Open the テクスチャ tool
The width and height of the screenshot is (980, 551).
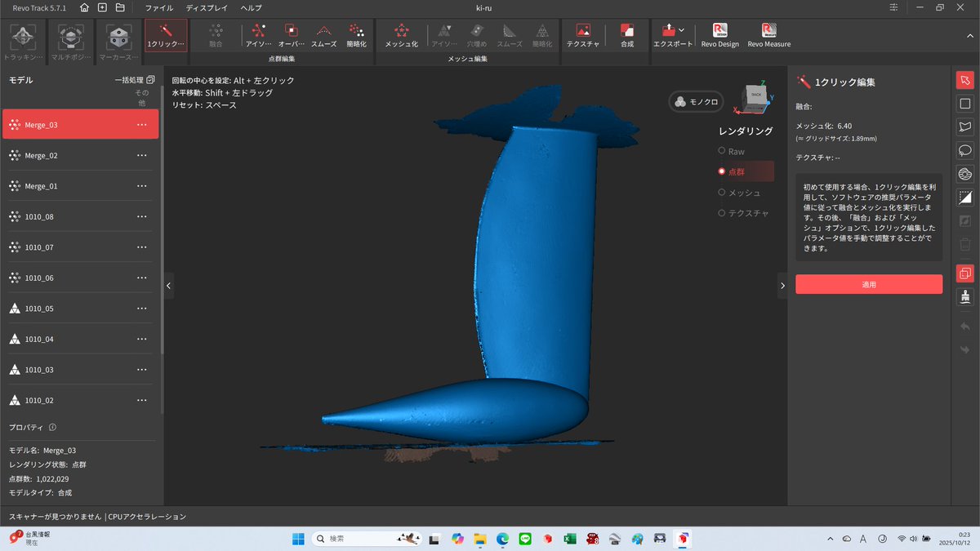point(583,36)
